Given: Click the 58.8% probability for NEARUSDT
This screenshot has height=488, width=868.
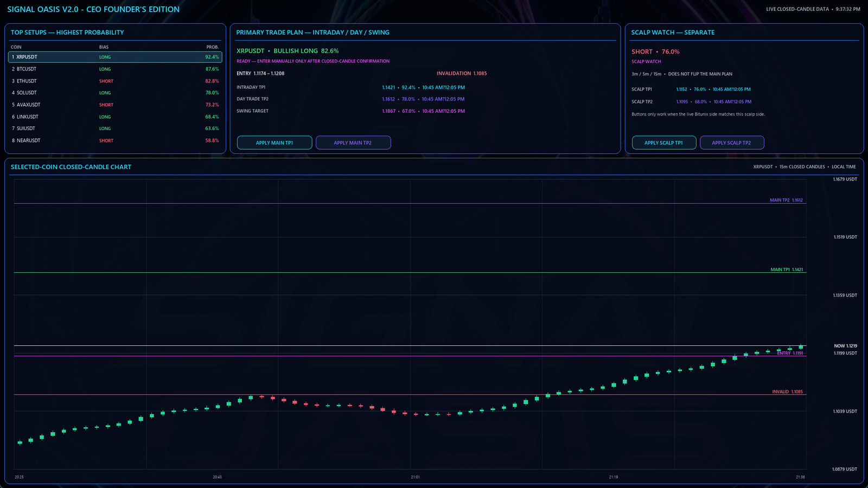Looking at the screenshot, I should click(212, 140).
